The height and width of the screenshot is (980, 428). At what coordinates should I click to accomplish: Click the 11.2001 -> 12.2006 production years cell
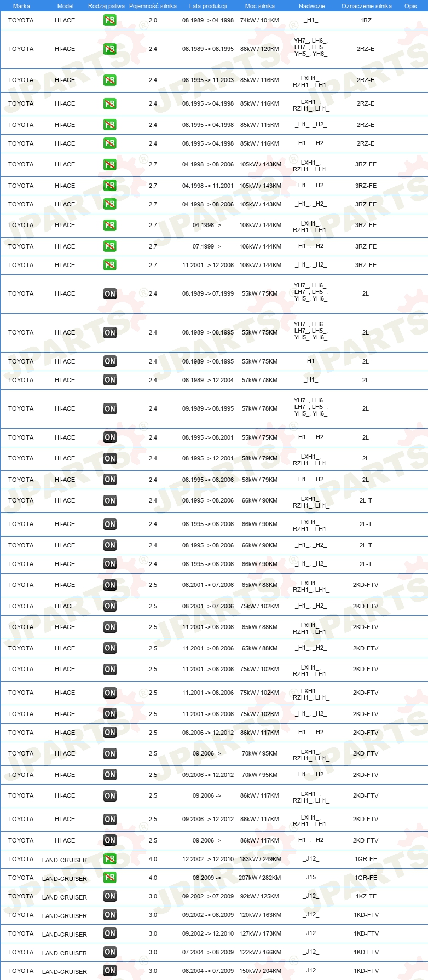[x=208, y=265]
